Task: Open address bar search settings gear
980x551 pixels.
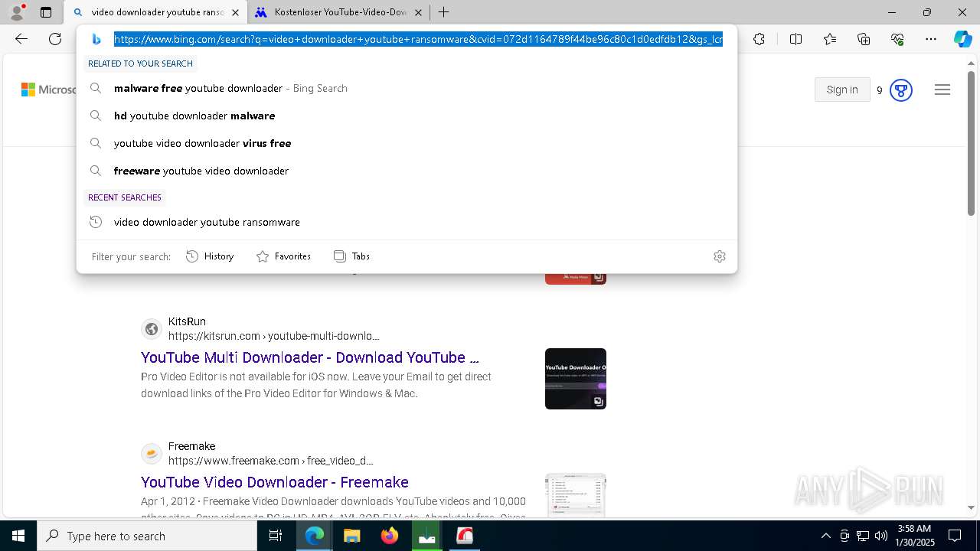Action: coord(719,256)
